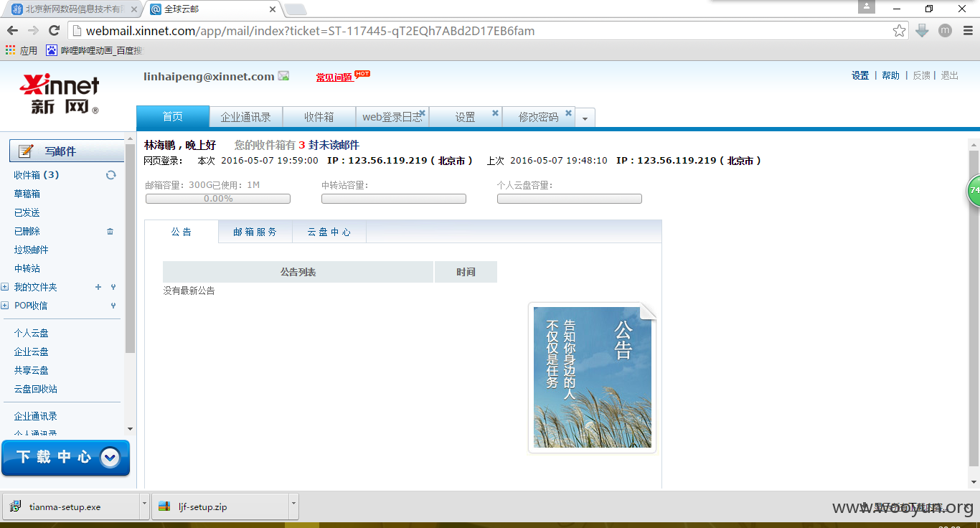Open the 垃圾邮件 spam folder
Image resolution: width=980 pixels, height=528 pixels.
tap(32, 250)
